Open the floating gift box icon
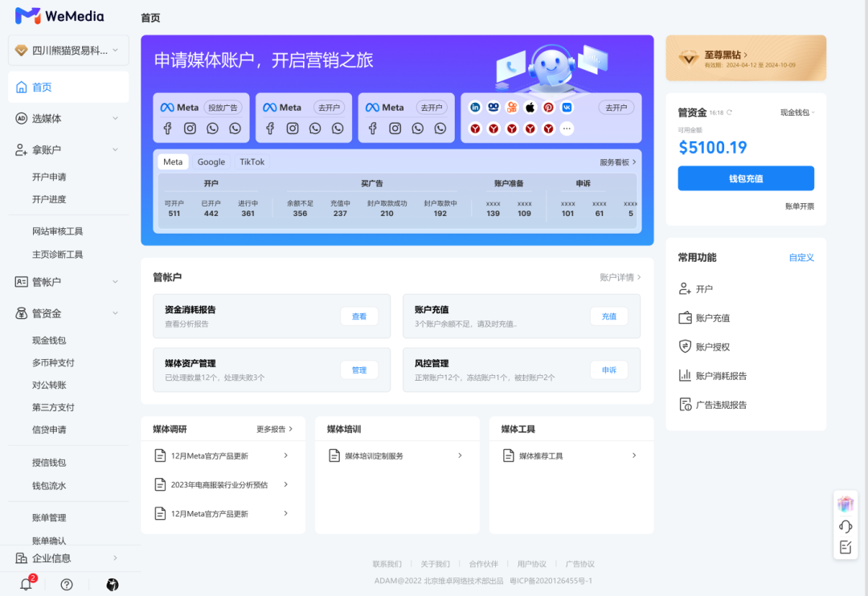 click(x=845, y=504)
